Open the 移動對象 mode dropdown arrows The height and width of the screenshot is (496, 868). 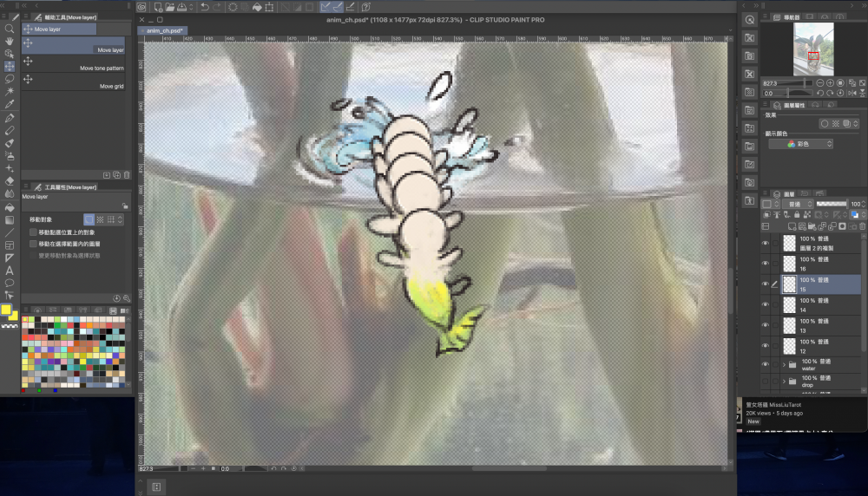point(120,219)
